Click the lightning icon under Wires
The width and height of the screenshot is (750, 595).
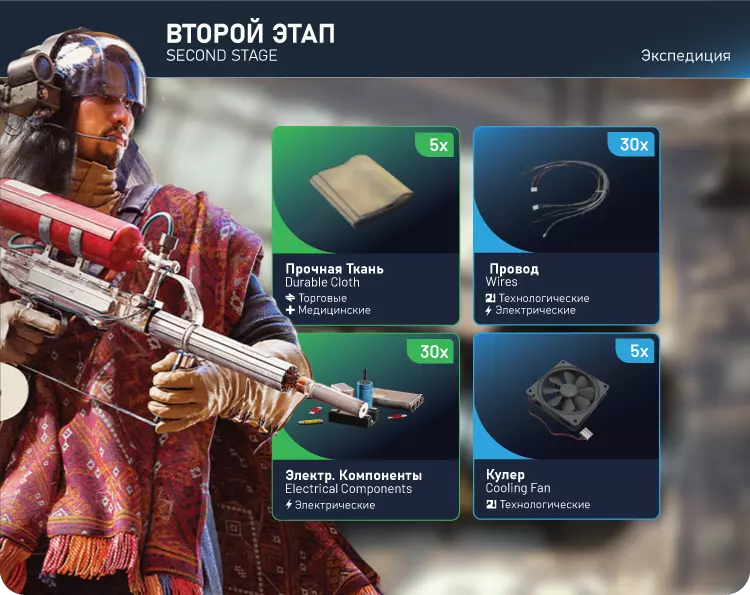[x=488, y=310]
